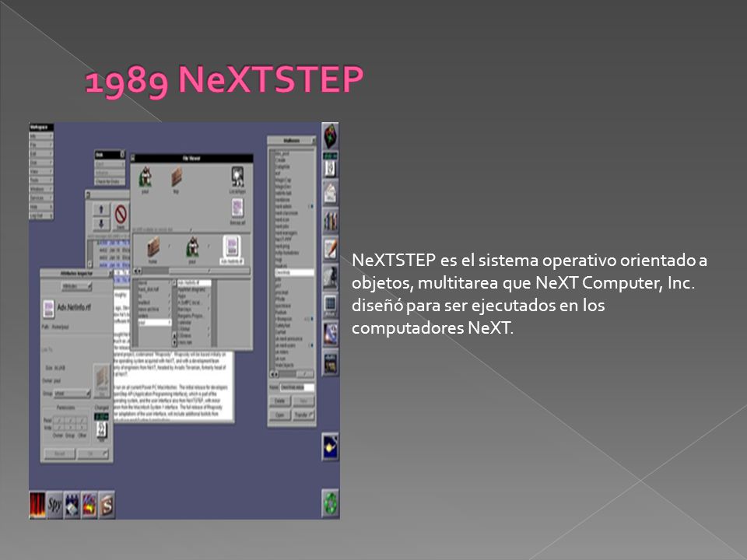This screenshot has width=747, height=560.
Task: Click the Open button in Mailboxes panel
Action: pyautogui.click(x=279, y=415)
